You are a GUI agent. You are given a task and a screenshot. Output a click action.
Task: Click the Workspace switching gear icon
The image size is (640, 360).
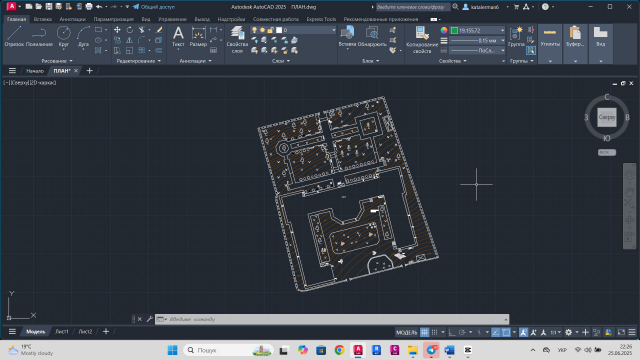[x=568, y=332]
